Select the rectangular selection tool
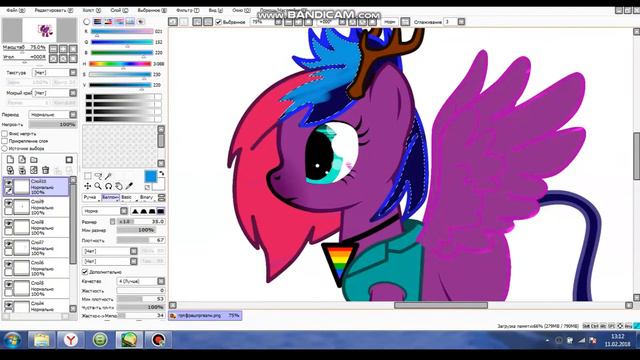 pos(88,176)
